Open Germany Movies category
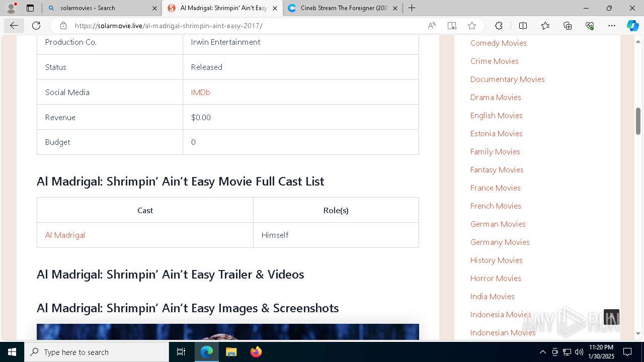This screenshot has width=644, height=362. pyautogui.click(x=500, y=242)
